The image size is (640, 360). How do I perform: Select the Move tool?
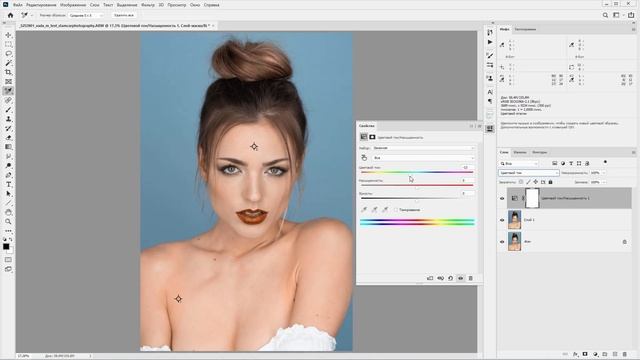point(8,35)
